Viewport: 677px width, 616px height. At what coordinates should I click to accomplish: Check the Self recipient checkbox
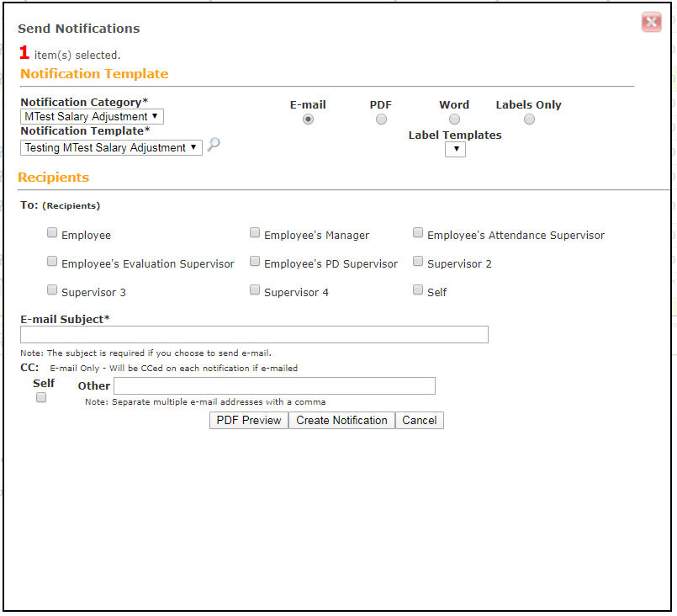pos(417,289)
